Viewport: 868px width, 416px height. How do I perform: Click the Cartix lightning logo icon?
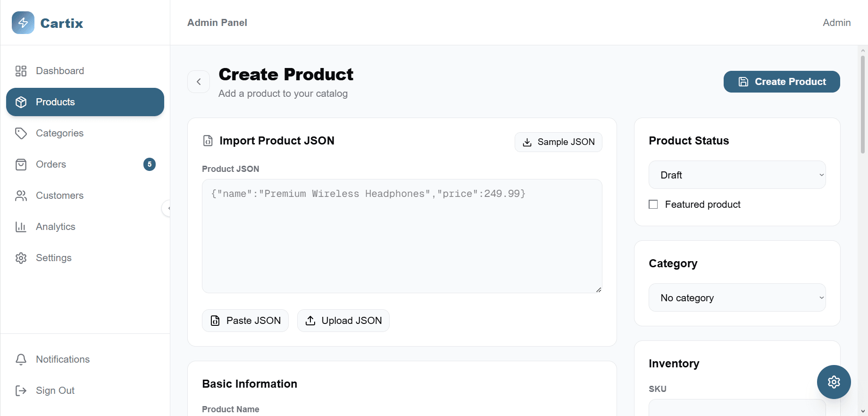tap(23, 23)
